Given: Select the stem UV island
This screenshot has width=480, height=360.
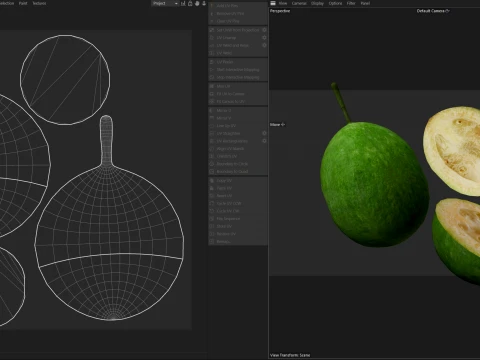Looking at the screenshot, I should coord(106,140).
